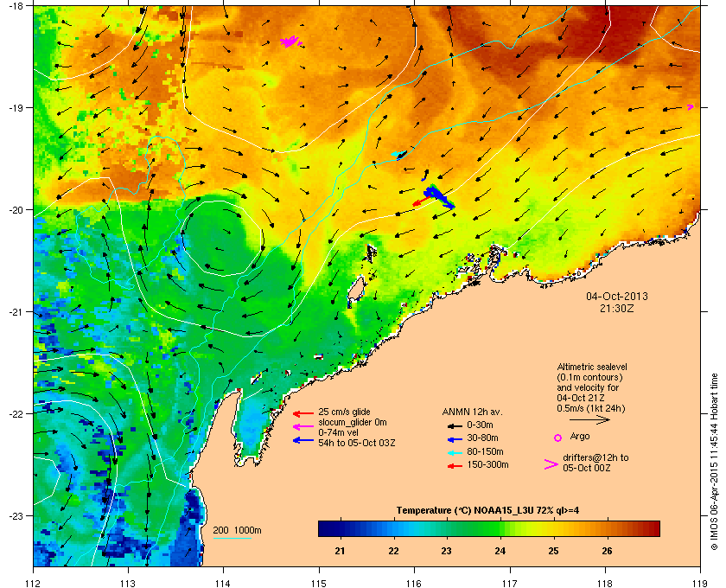Image resolution: width=726 pixels, height=588 pixels.
Task: Click the longitude axis label 115
Action: point(319,583)
